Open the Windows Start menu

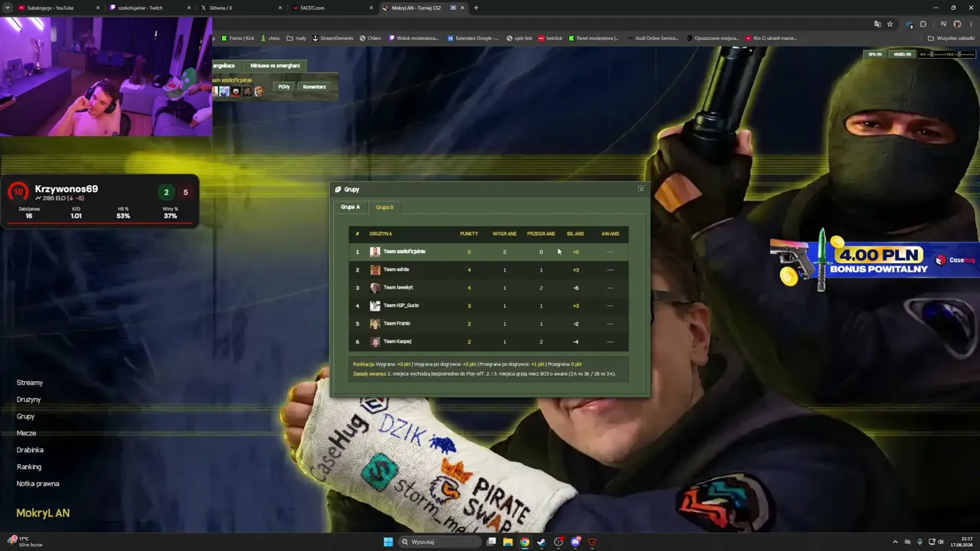(388, 542)
